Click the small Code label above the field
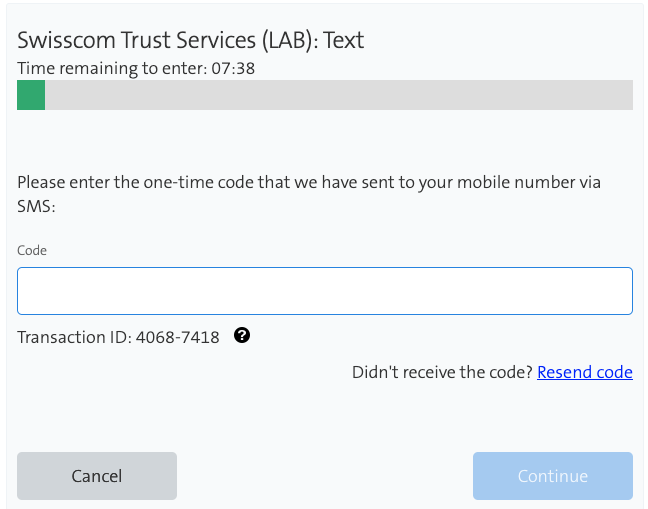 click(x=32, y=250)
